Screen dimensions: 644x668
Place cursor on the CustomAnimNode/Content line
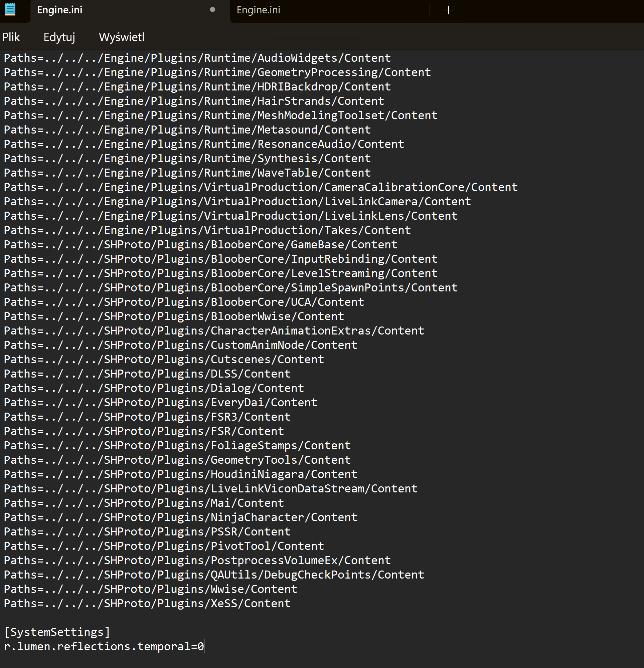coord(180,345)
